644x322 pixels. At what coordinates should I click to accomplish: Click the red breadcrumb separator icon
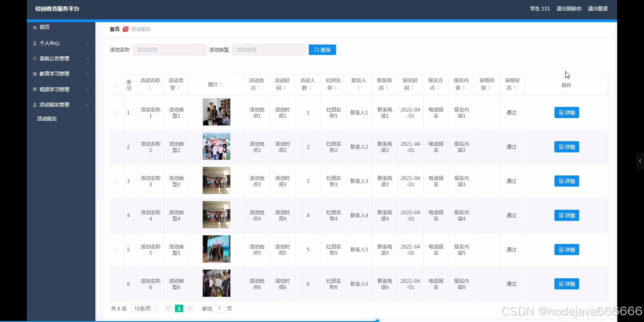click(125, 29)
